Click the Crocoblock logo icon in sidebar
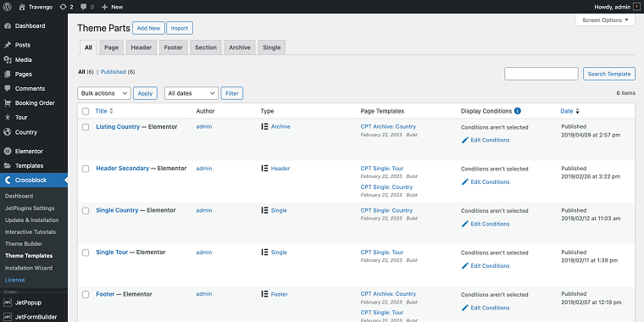 click(x=8, y=180)
